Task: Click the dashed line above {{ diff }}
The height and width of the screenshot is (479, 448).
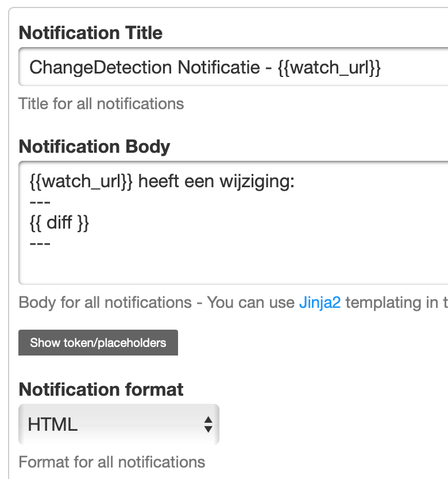Action: pyautogui.click(x=40, y=203)
